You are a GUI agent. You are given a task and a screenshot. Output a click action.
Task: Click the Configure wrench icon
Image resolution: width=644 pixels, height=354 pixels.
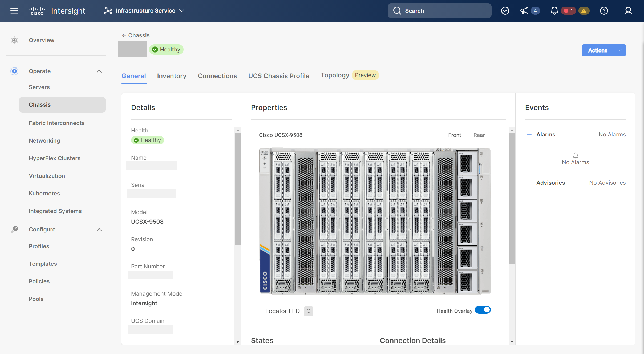click(x=14, y=230)
